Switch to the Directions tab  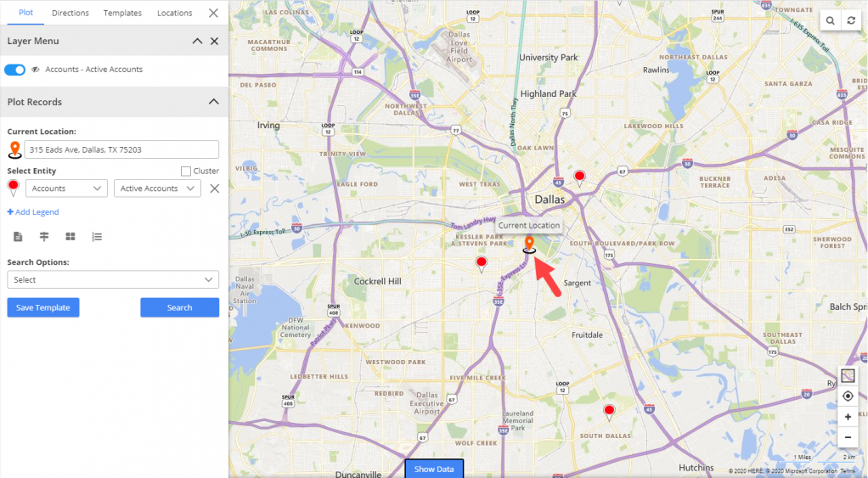coord(70,13)
